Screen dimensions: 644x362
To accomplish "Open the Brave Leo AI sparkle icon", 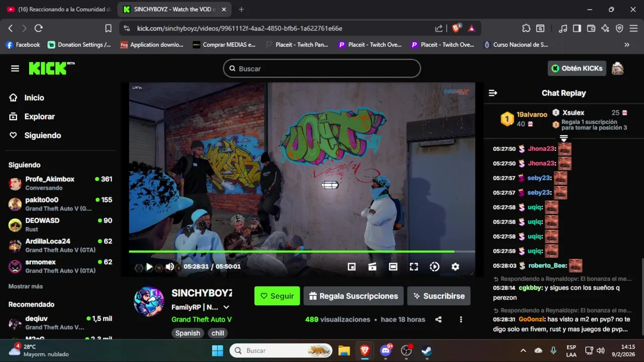I will pyautogui.click(x=605, y=29).
